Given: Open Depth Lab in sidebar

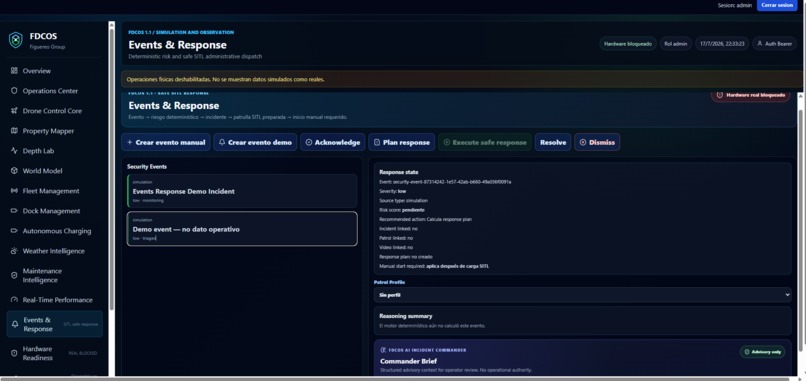Looking at the screenshot, I should [x=54, y=151].
